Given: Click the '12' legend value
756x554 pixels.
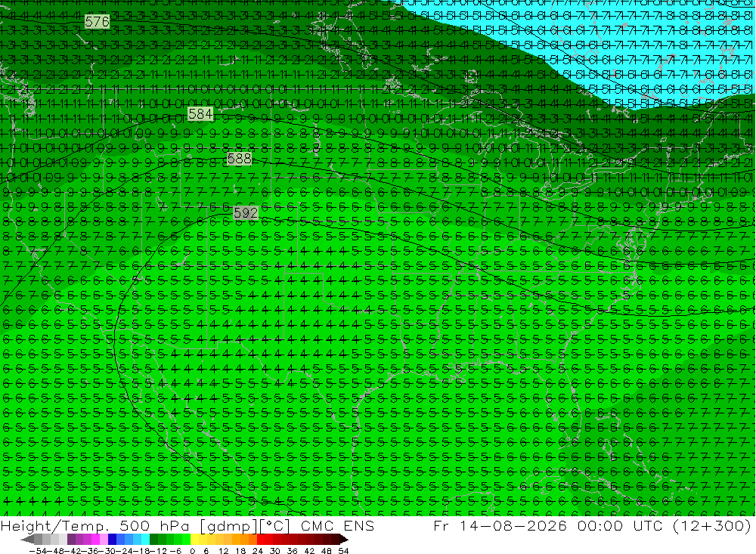Looking at the screenshot, I should click(224, 551).
